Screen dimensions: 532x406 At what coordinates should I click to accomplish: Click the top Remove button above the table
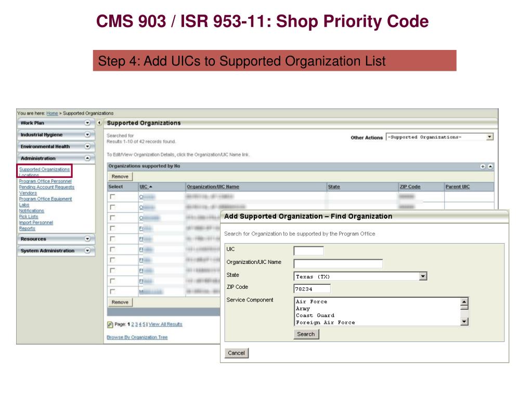click(120, 176)
